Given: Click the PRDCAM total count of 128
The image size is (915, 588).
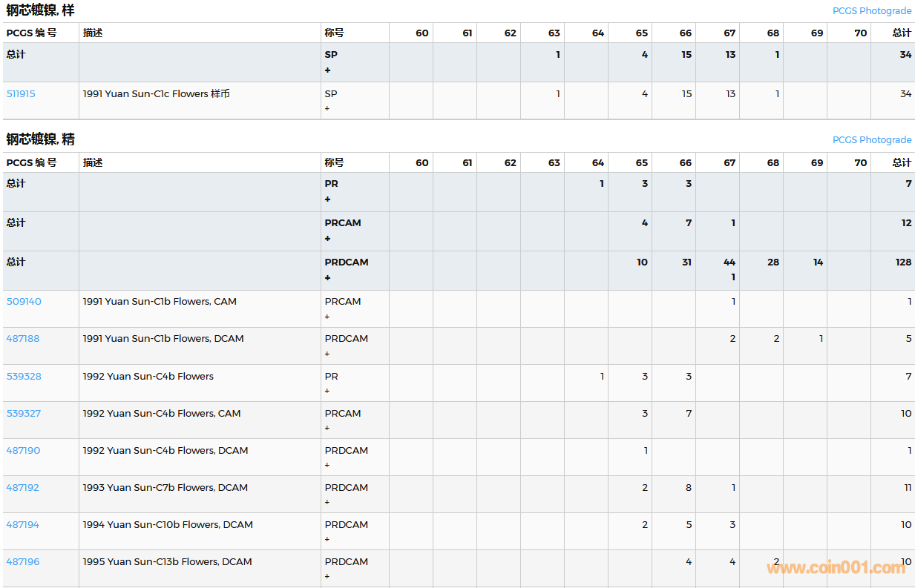Looking at the screenshot, I should (x=903, y=262).
